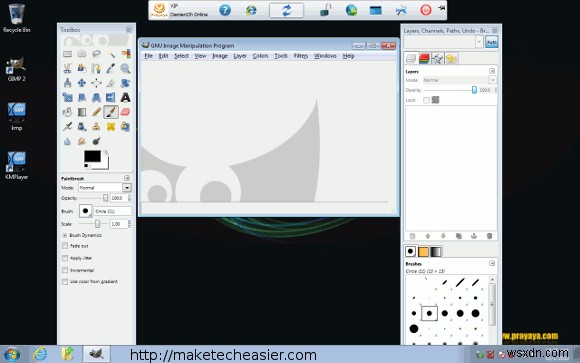
Task: Select the Paintbrush tool
Action: (x=111, y=112)
